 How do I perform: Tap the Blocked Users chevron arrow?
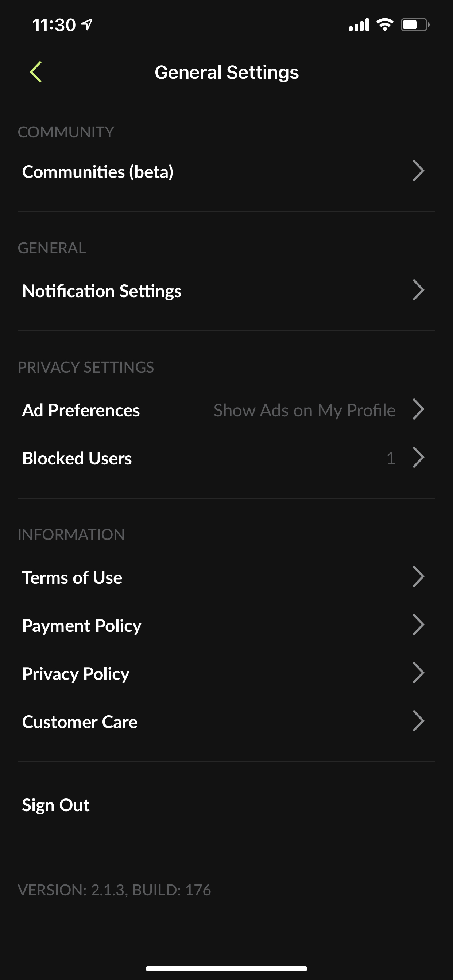[418, 458]
